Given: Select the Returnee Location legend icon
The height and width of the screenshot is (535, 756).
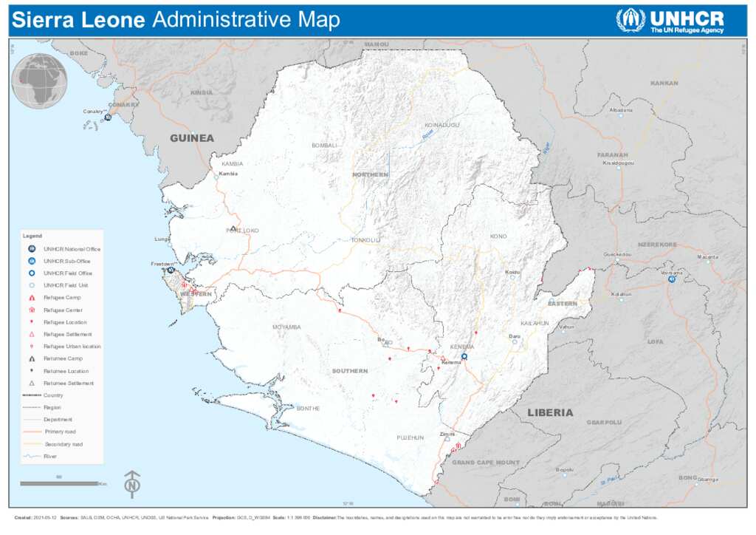Looking at the screenshot, I should (x=32, y=370).
